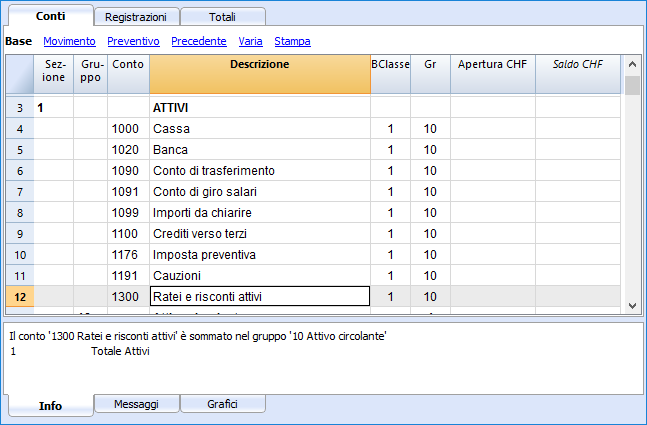Image resolution: width=647 pixels, height=425 pixels.
Task: Select the Conto column header
Action: (x=128, y=74)
